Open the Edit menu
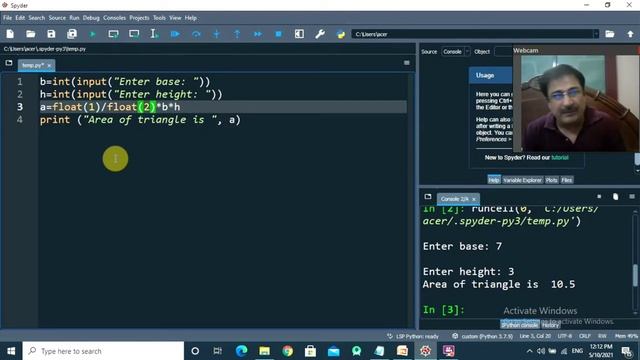Screen dimensions: 640x360 (20, 18)
